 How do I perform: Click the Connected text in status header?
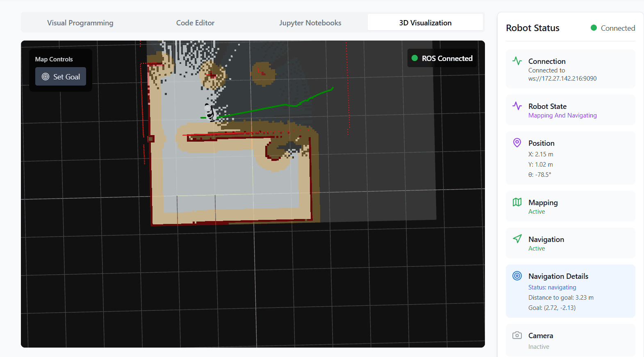point(618,28)
